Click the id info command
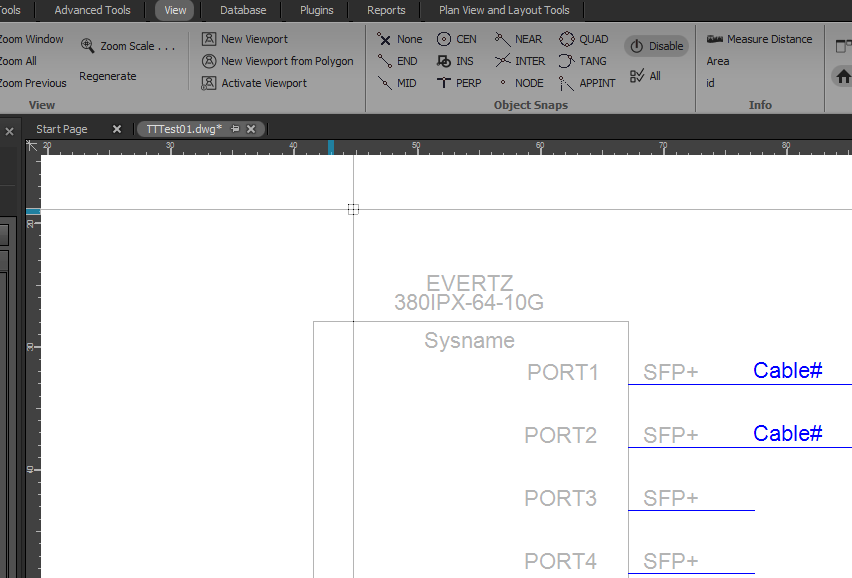The width and height of the screenshot is (852, 578). (710, 83)
